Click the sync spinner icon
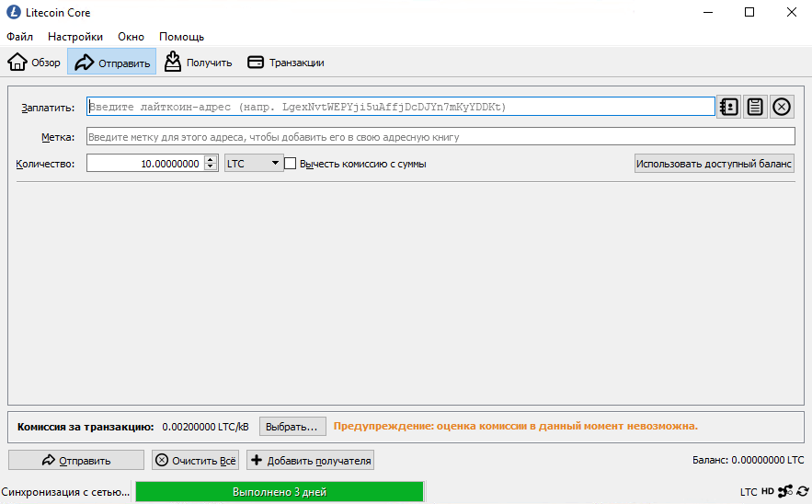Screen dimensions: 812x504 802,492
